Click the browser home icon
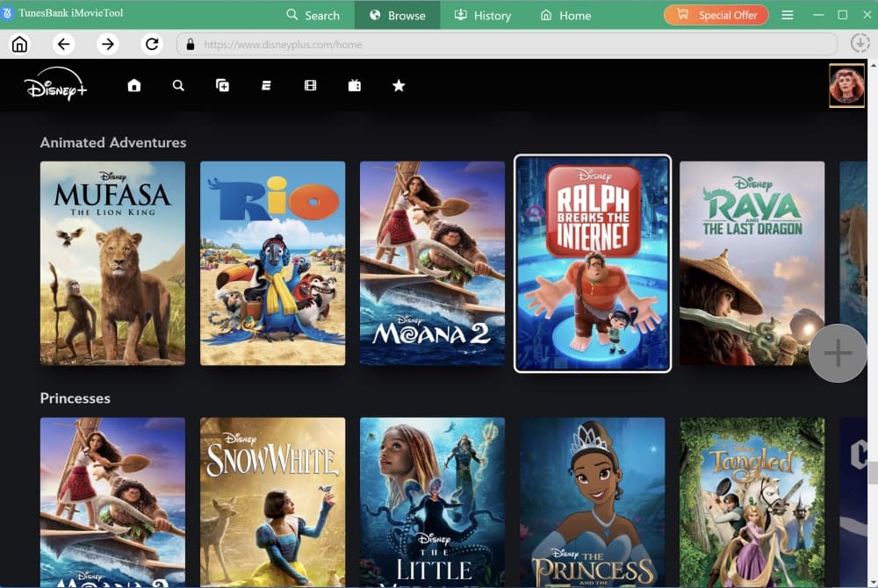This screenshot has height=588, width=878. (19, 44)
